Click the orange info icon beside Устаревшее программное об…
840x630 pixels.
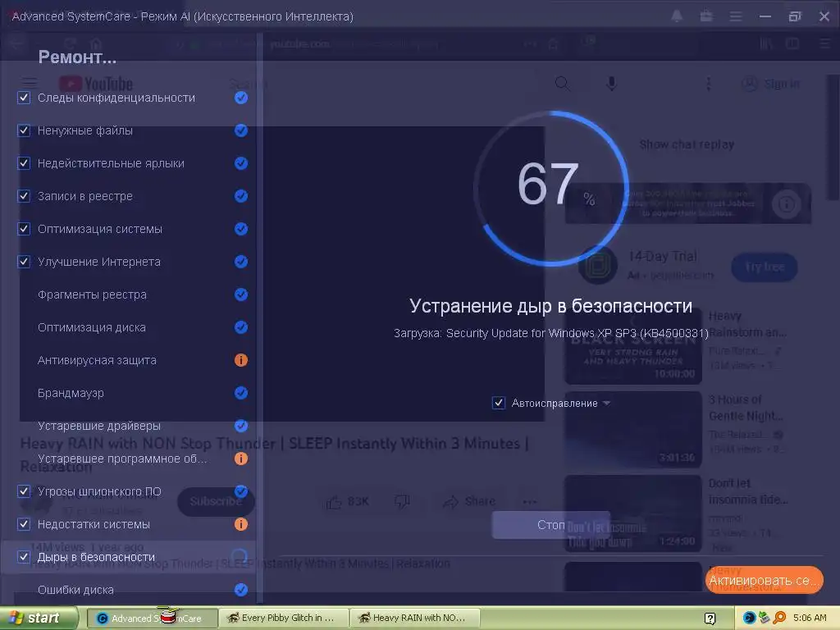[241, 459]
